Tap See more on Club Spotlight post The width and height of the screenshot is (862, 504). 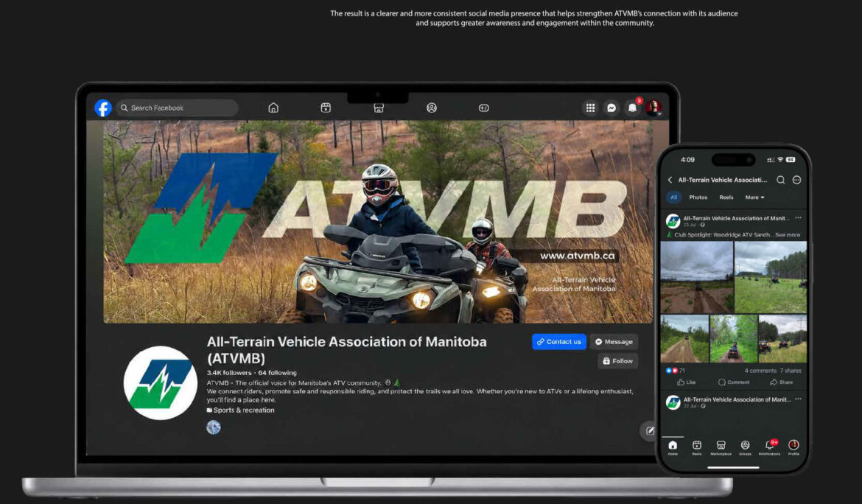tap(788, 235)
